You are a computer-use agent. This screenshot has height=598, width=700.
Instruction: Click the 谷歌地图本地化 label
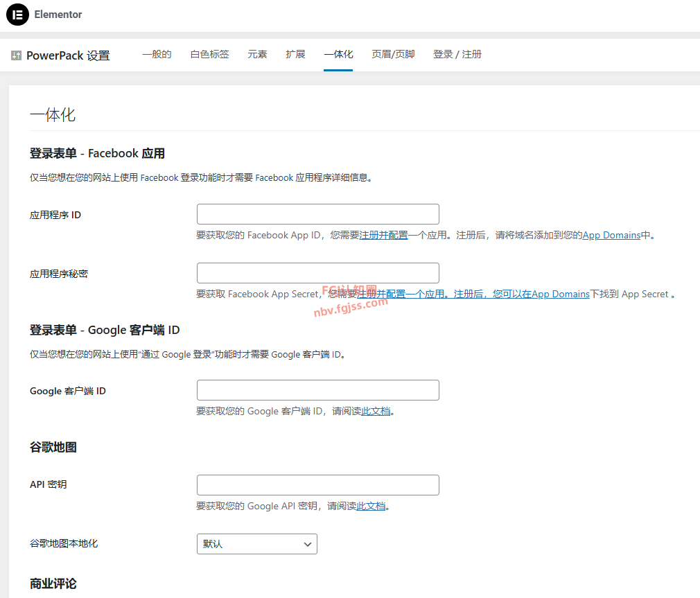pyautogui.click(x=64, y=543)
